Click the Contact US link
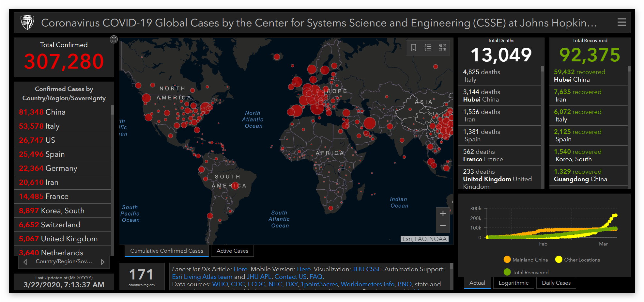This screenshot has width=644, height=302. pyautogui.click(x=290, y=277)
